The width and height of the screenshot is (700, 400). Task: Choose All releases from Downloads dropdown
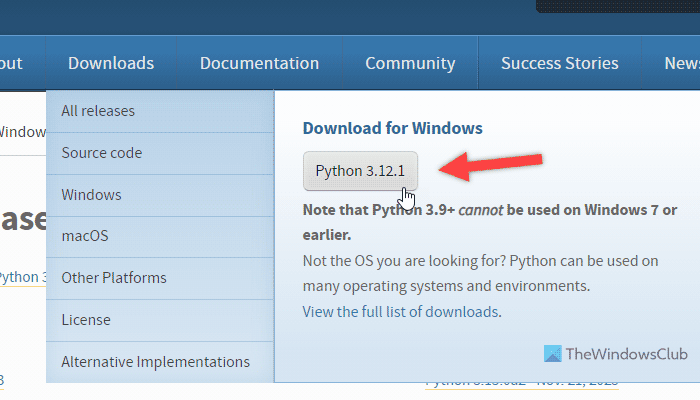coord(98,111)
